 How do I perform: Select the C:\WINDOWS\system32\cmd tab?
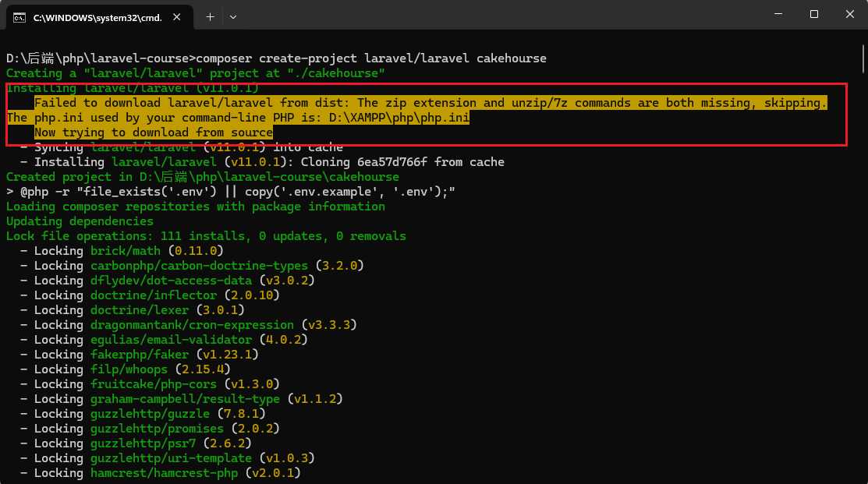click(100, 17)
